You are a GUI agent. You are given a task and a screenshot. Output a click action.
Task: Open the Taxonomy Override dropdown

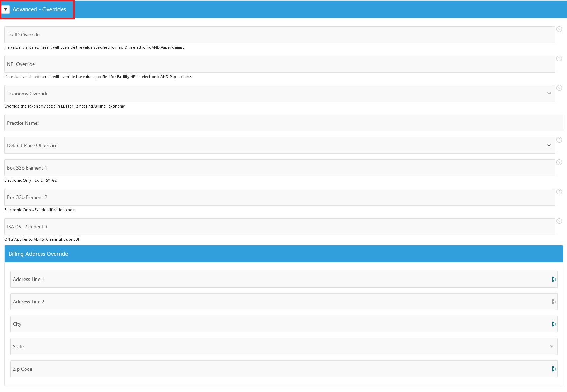tap(549, 94)
